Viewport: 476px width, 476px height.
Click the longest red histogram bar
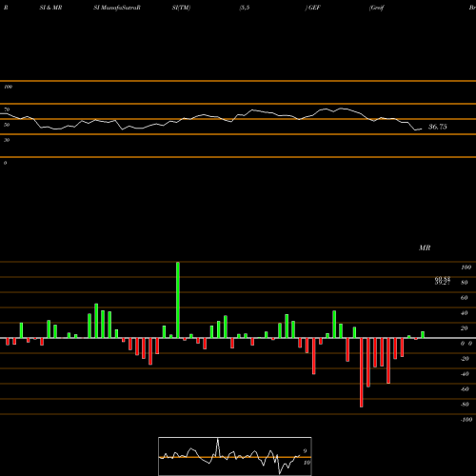(x=362, y=372)
